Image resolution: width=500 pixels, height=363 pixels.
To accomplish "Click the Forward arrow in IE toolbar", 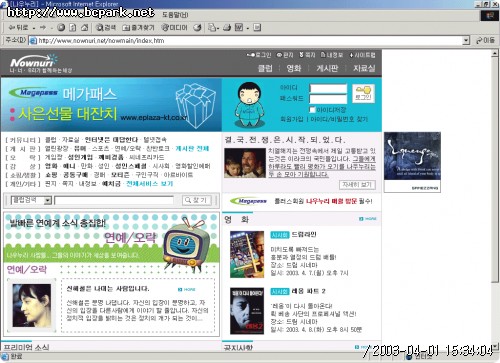I will pyautogui.click(x=43, y=27).
